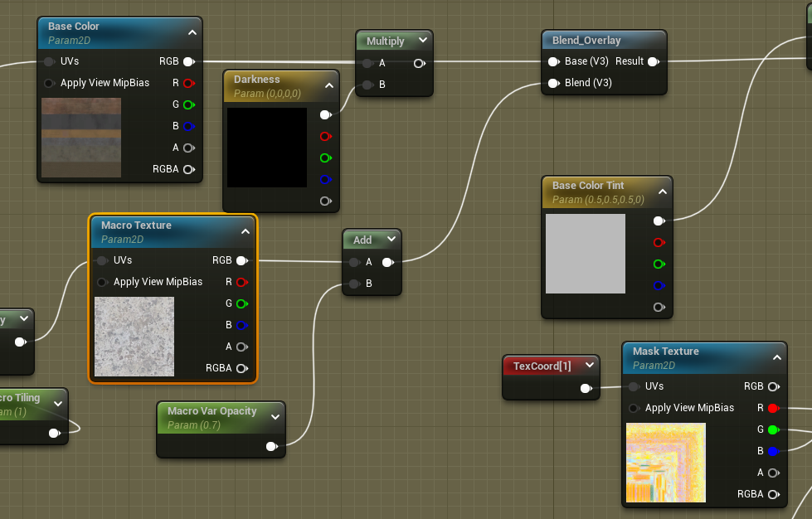
Task: Click the A output pin of Macro Texture
Action: coord(242,347)
